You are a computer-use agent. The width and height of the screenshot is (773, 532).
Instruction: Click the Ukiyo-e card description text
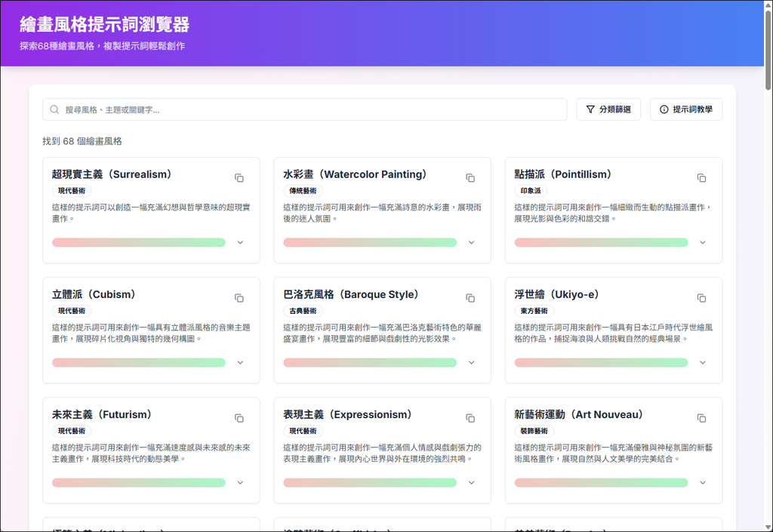[613, 333]
